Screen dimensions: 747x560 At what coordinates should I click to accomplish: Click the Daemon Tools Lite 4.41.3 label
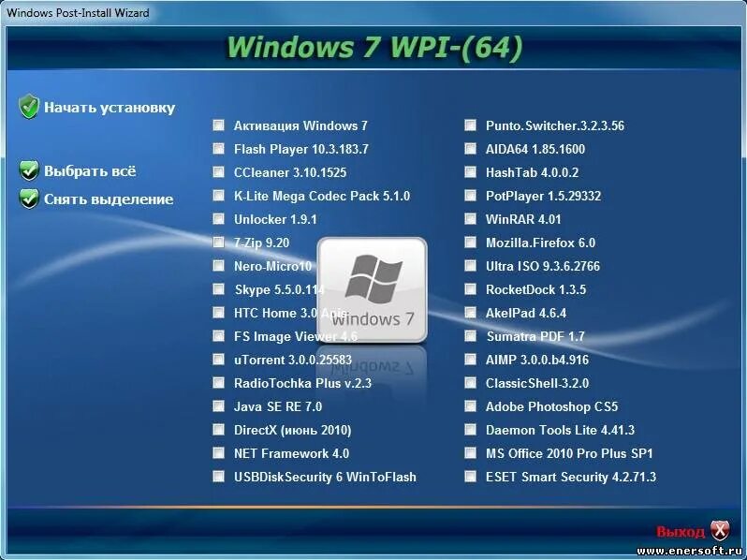point(560,431)
